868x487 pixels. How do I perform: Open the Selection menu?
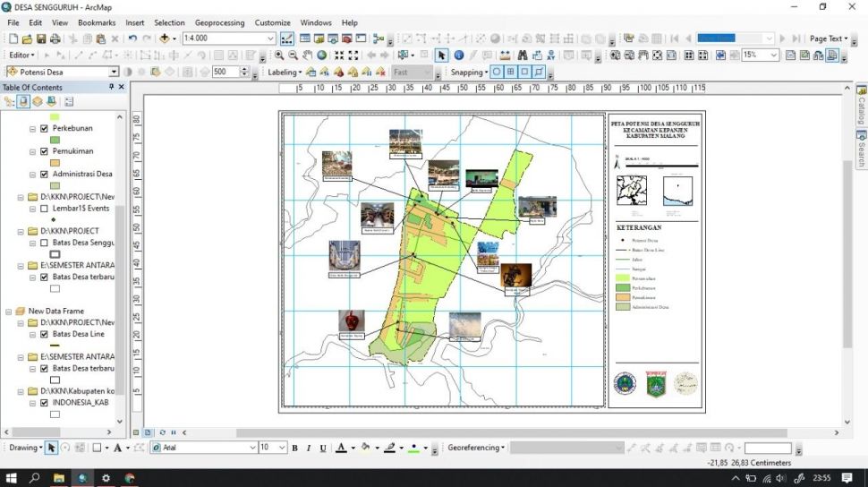(169, 22)
